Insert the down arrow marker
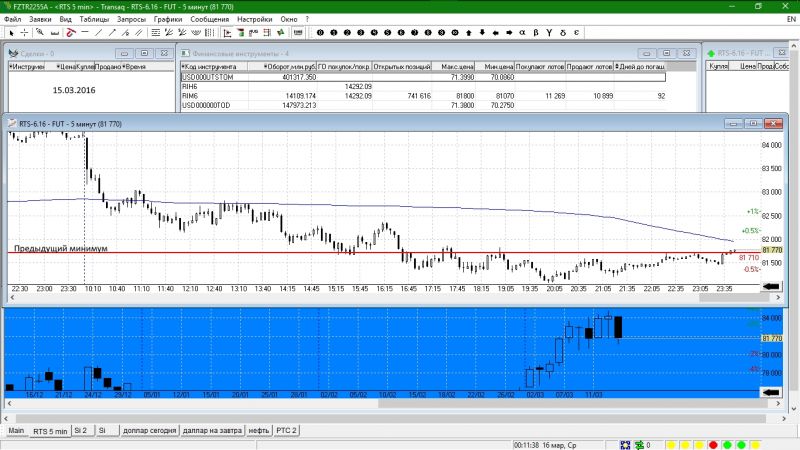Viewport: 800px width, 450px height. pyautogui.click(x=482, y=33)
